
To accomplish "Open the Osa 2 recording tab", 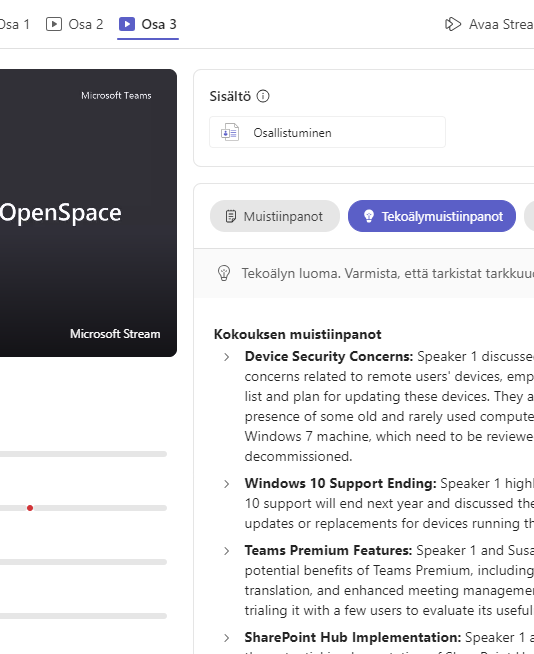I will 74,24.
